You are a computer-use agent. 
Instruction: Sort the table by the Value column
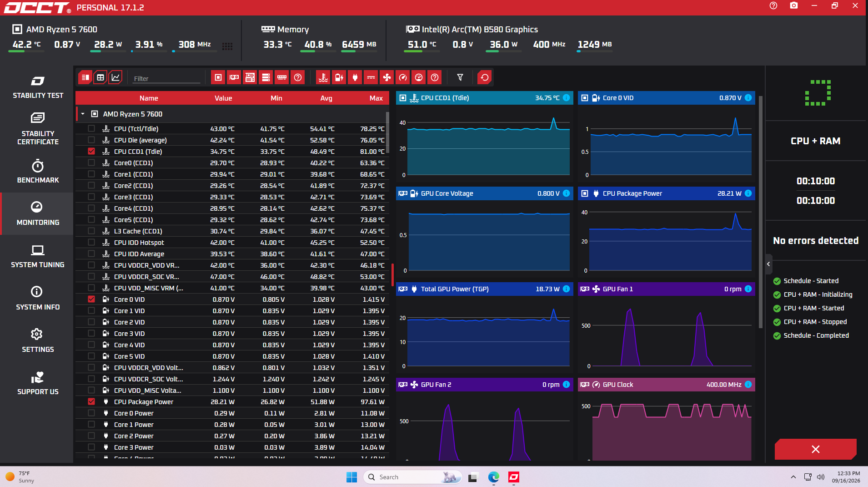click(223, 98)
